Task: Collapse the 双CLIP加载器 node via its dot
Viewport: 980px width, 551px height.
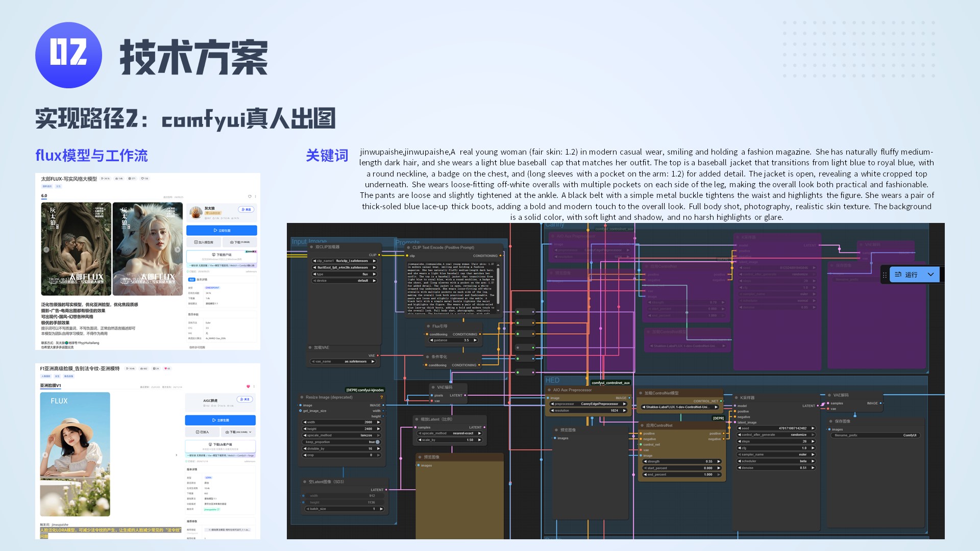Action: point(311,247)
